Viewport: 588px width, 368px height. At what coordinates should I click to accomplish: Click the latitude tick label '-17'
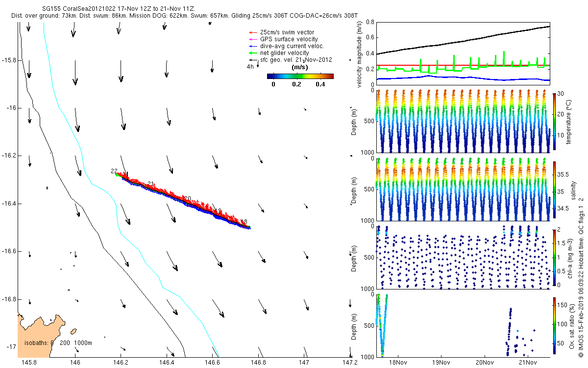point(11,347)
